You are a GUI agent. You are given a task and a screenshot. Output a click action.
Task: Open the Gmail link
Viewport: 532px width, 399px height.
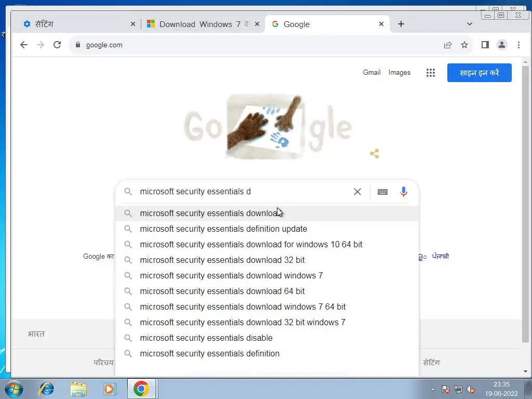coord(372,73)
